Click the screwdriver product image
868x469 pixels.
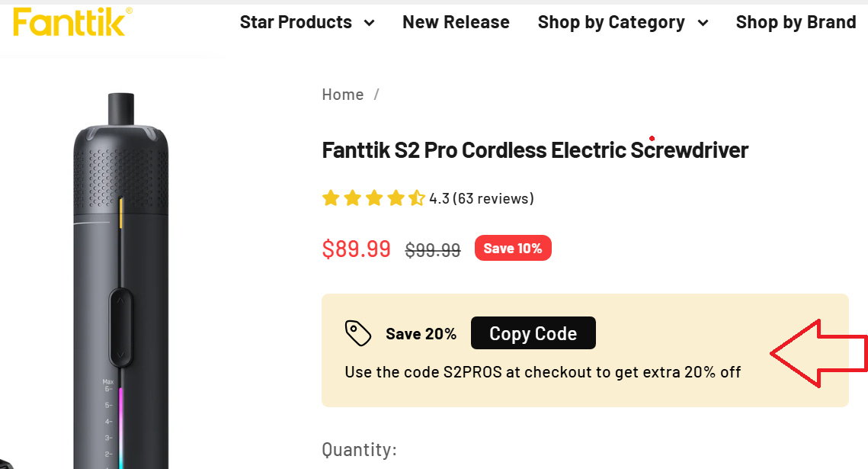click(122, 290)
